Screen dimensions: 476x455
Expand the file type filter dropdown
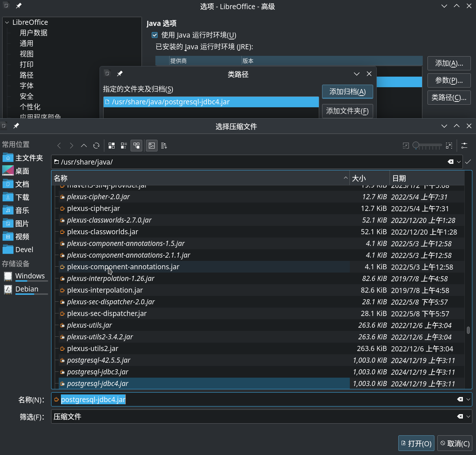pyautogui.click(x=468, y=416)
